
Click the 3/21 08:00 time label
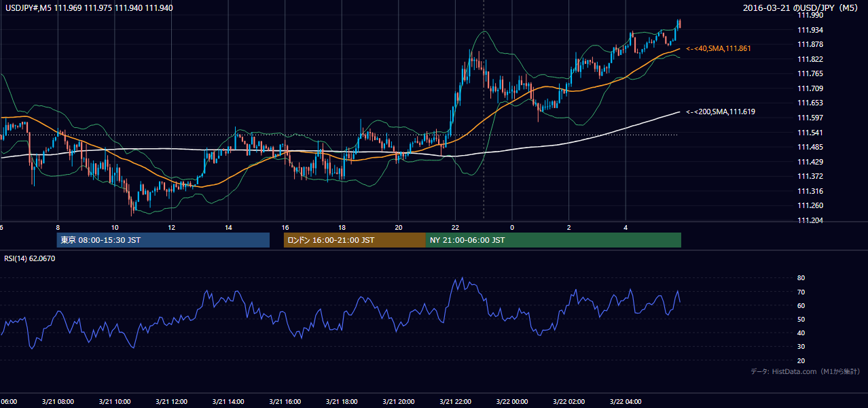click(58, 402)
